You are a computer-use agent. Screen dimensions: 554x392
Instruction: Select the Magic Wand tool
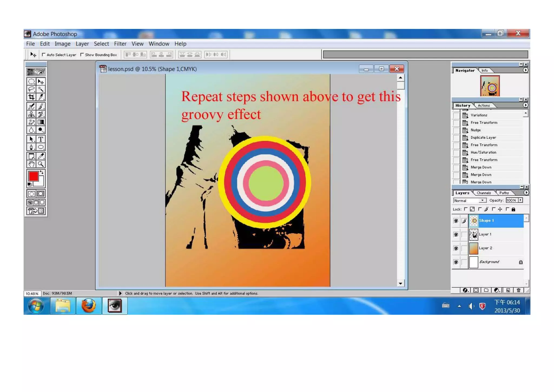(x=41, y=89)
